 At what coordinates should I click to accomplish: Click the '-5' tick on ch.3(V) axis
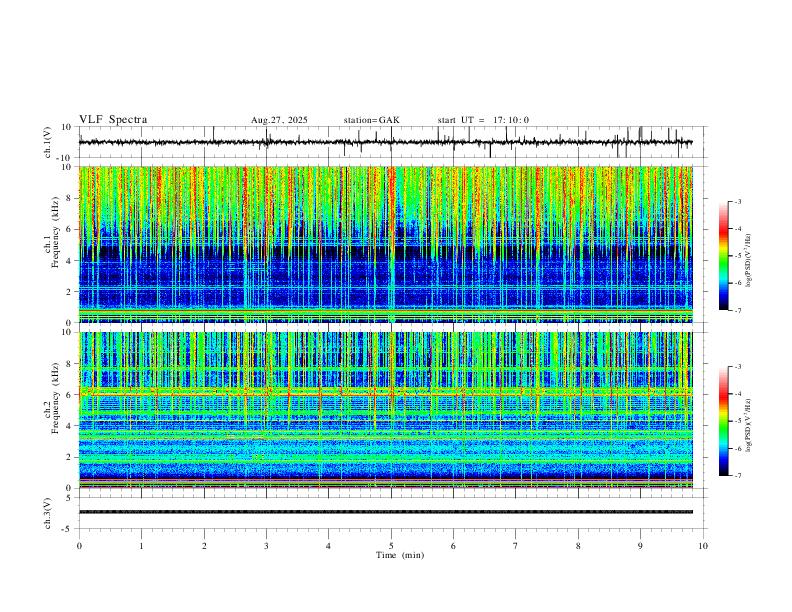click(x=68, y=529)
